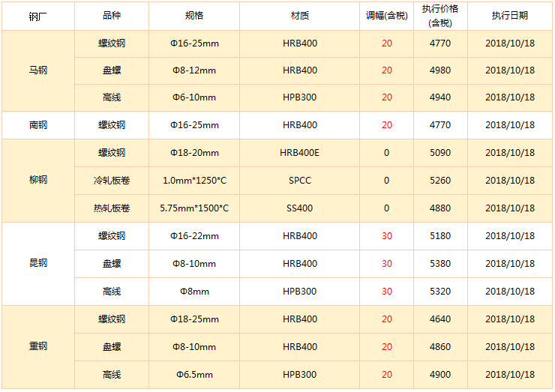Click 高线 in the Φ6-10mm row
555x392 pixels.
(112, 97)
